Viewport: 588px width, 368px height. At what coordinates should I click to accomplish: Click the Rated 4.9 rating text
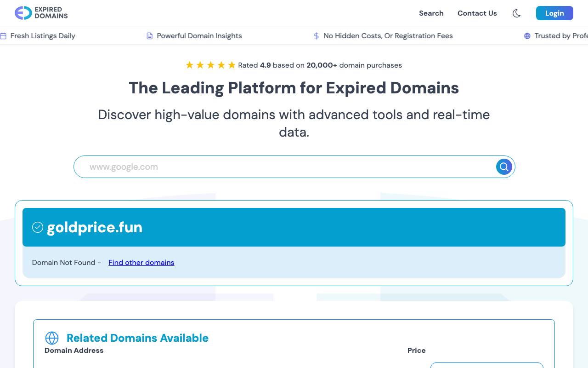(320, 65)
